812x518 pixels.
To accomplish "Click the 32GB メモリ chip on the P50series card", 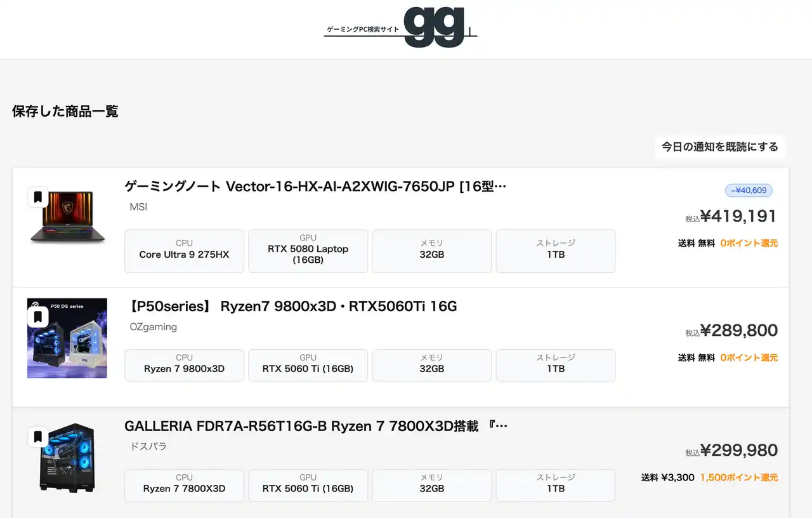I will tap(431, 366).
